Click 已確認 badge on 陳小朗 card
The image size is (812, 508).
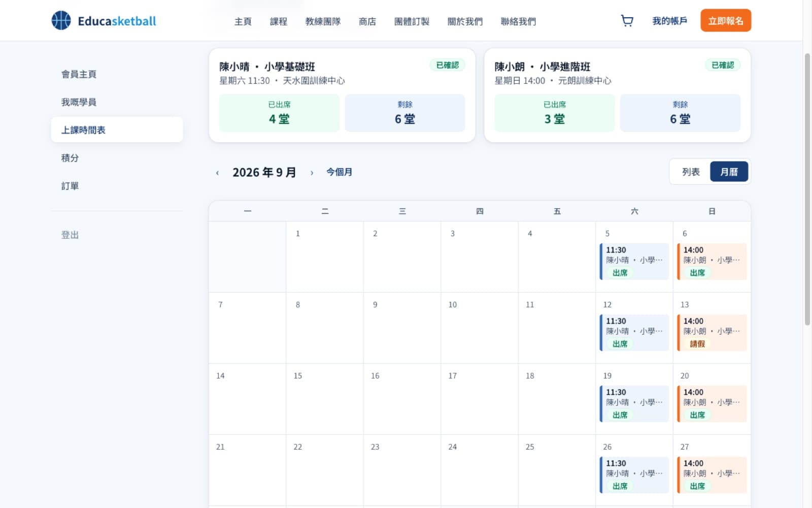723,65
